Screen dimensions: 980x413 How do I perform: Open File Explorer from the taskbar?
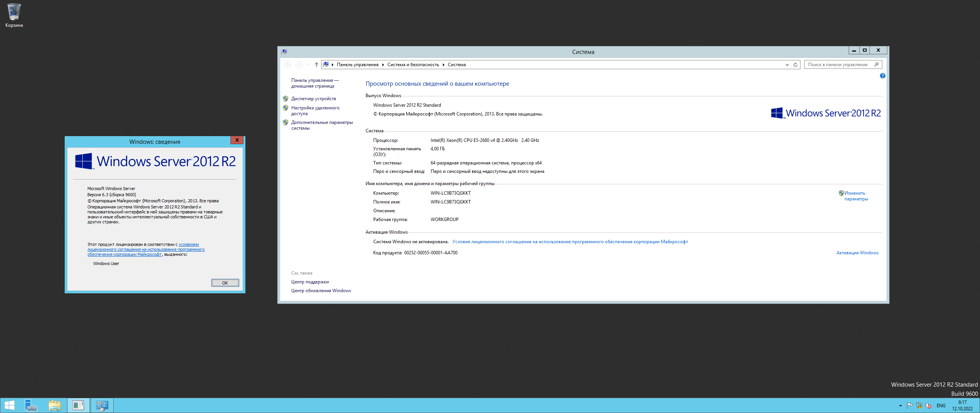(x=55, y=405)
